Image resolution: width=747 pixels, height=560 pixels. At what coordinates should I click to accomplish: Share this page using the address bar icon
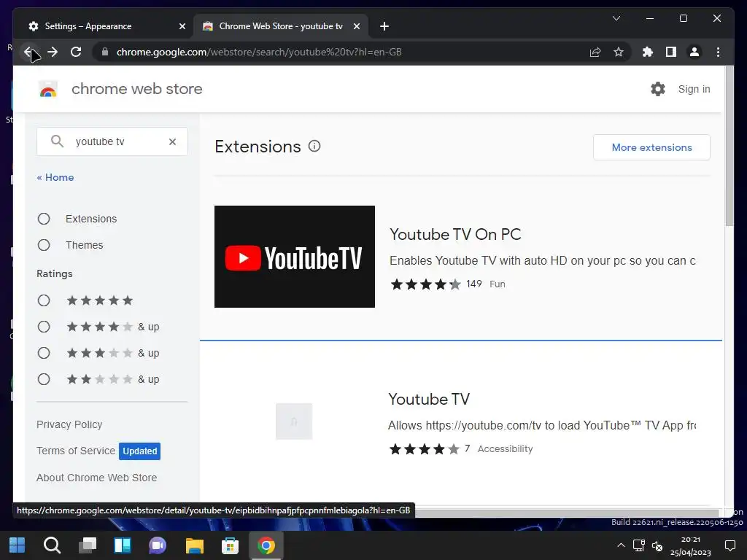pyautogui.click(x=595, y=52)
